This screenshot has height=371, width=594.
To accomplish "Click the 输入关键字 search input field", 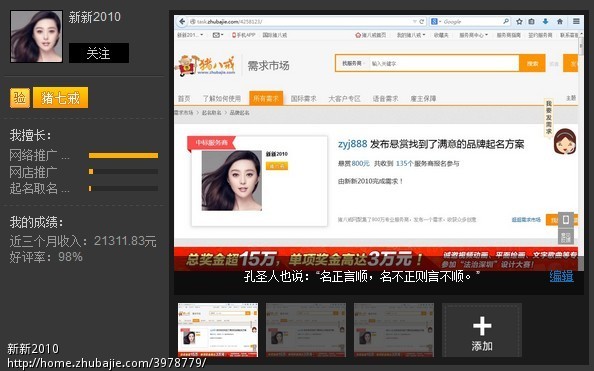I will (443, 63).
